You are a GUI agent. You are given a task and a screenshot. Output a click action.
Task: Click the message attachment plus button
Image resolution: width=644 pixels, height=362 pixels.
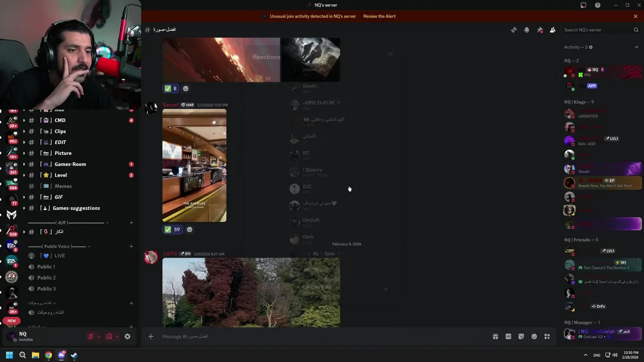(150, 336)
